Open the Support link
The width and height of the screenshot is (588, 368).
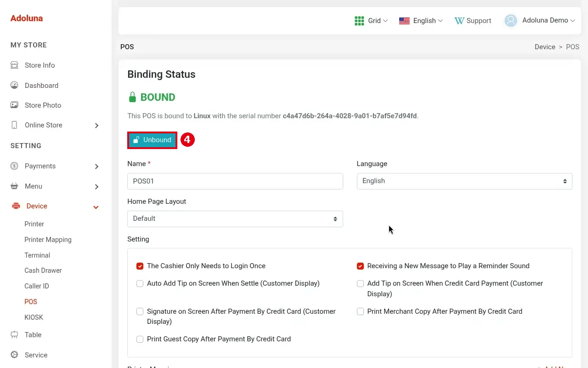click(x=473, y=21)
